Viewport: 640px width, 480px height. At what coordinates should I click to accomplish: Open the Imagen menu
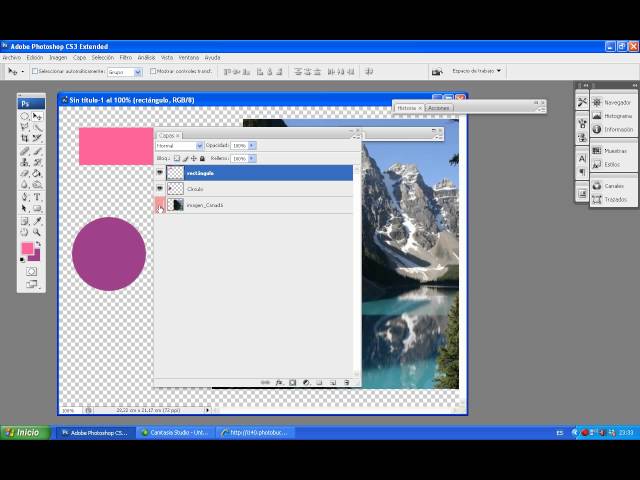(x=58, y=58)
